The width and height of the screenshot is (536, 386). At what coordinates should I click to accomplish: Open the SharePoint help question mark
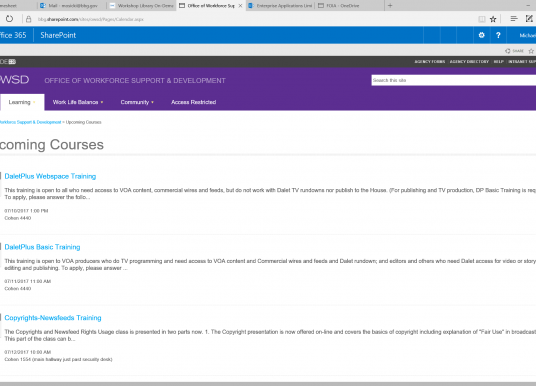click(498, 35)
